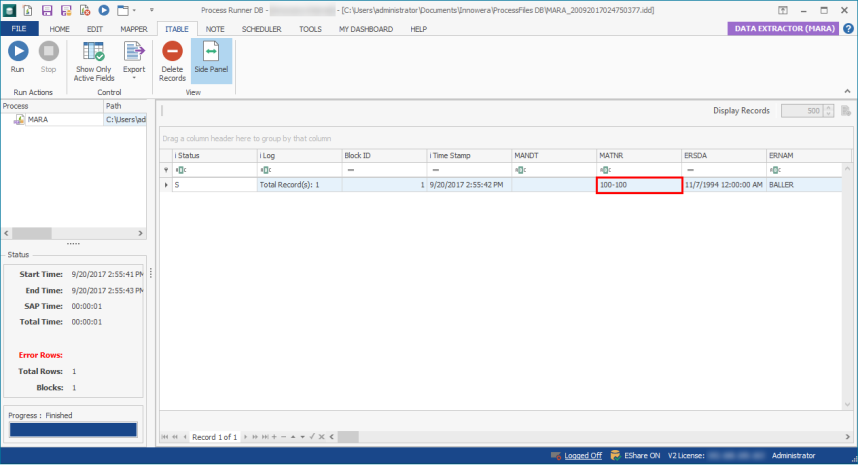Click the process list right scroll arrow
This screenshot has height=465, width=858.
(x=141, y=233)
